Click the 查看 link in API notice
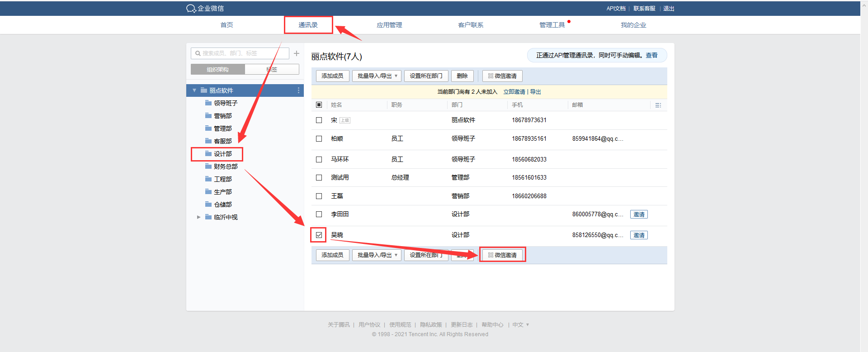This screenshot has height=352, width=868. point(651,55)
